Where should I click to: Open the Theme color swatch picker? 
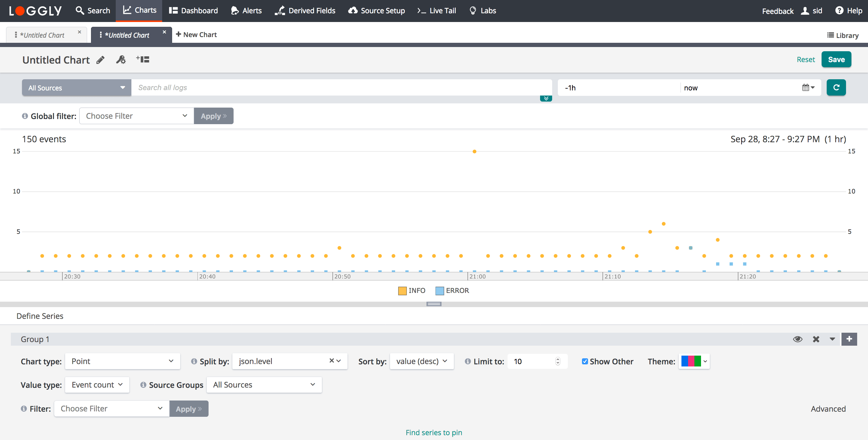coord(694,361)
